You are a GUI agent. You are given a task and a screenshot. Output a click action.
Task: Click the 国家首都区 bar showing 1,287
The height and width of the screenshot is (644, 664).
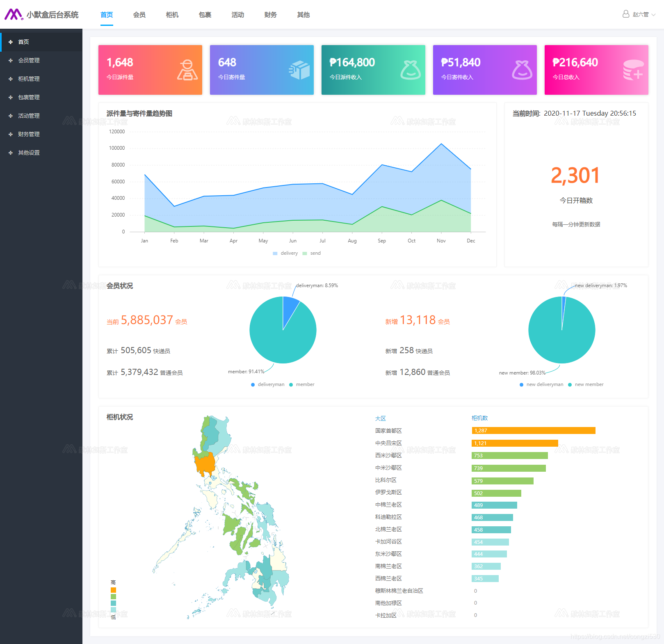pos(534,430)
